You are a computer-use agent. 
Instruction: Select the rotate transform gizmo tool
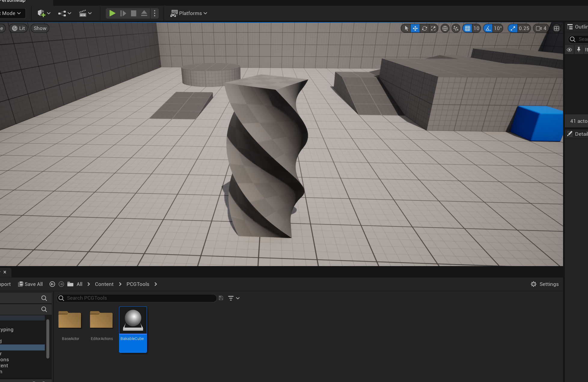click(424, 28)
